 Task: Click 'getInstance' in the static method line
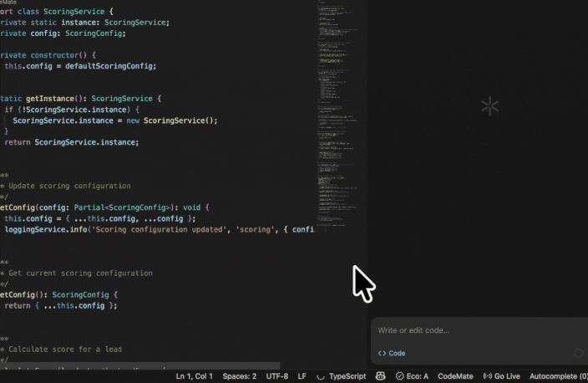click(50, 99)
